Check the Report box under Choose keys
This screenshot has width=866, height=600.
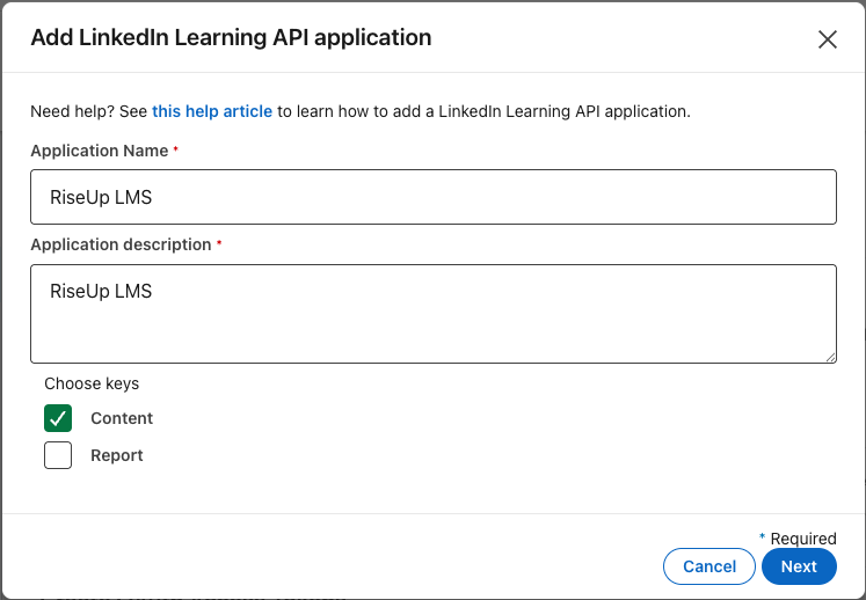(57, 454)
